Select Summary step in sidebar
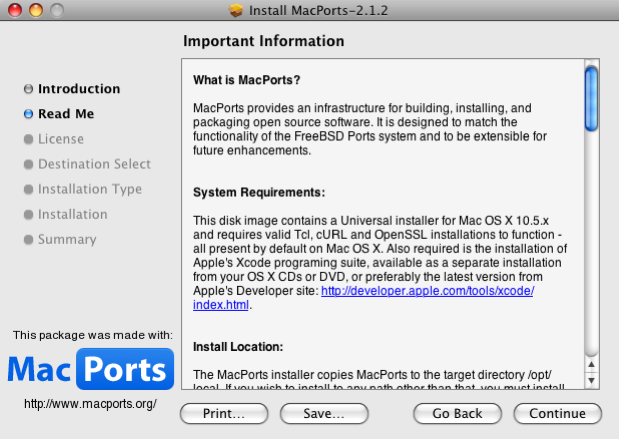Image resolution: width=619 pixels, height=439 pixels. pyautogui.click(x=67, y=239)
